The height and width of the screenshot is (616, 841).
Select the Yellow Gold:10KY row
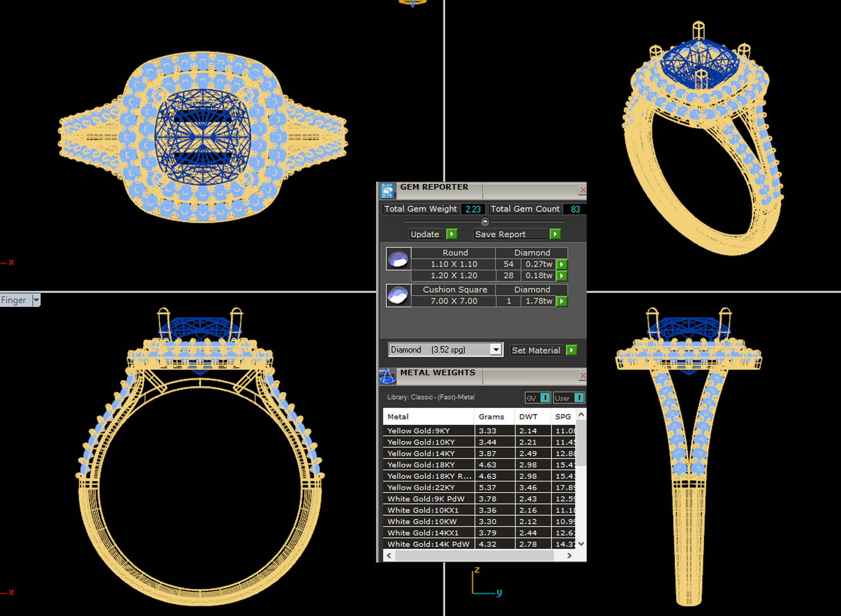point(479,442)
